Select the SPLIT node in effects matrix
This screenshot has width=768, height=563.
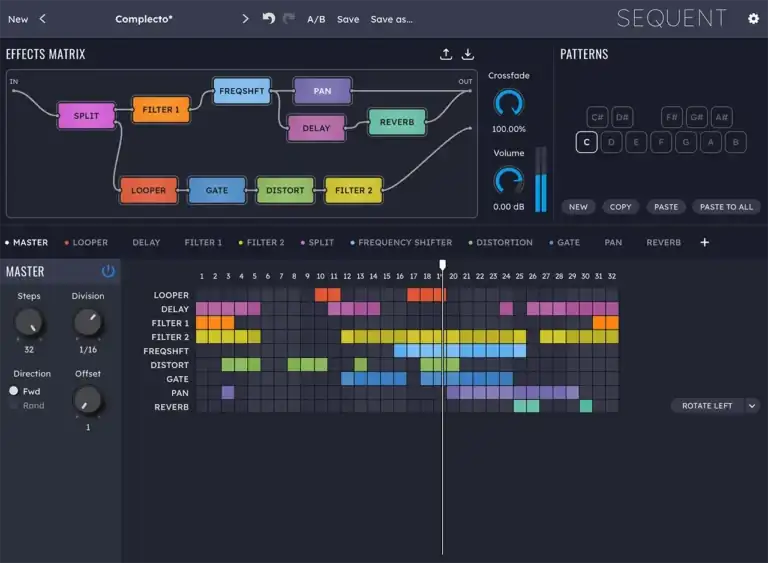[86, 116]
